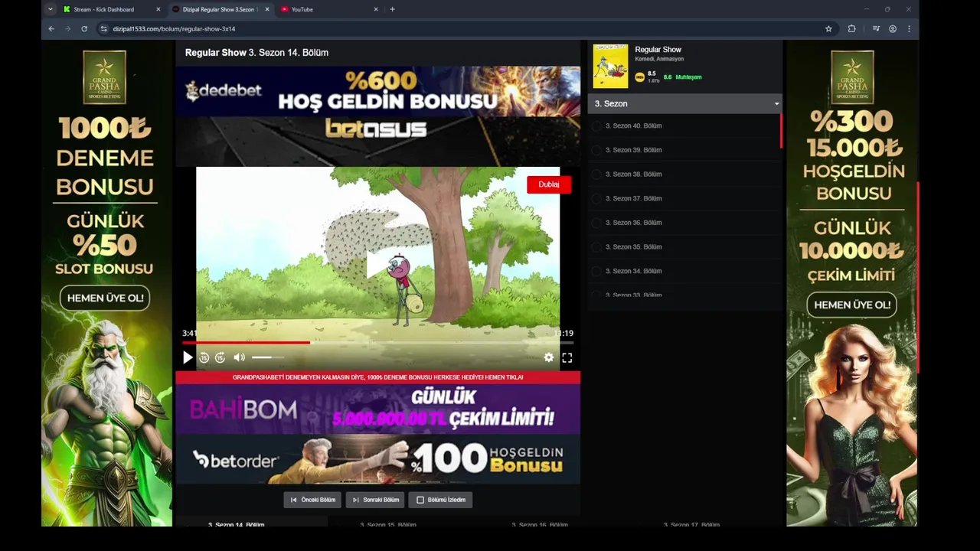The width and height of the screenshot is (980, 551).
Task: Select the 3. Sezon 15. Bölüm bottom tab
Action: coord(388,524)
